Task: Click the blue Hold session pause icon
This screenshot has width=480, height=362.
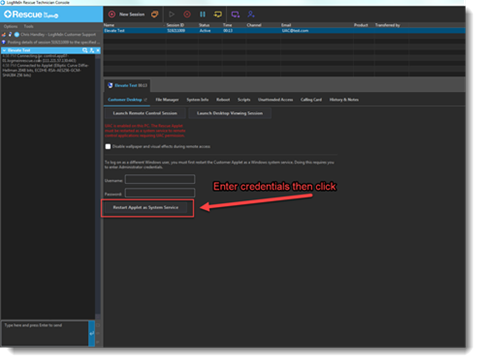Action: pyautogui.click(x=202, y=14)
